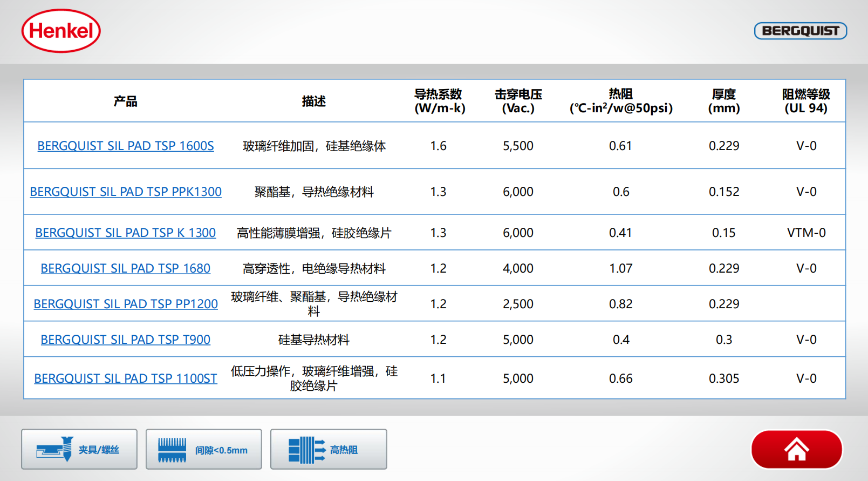Screen dimensions: 868x481
Task: Click the SIL PAD TSP PP1200 link
Action: coord(125,304)
